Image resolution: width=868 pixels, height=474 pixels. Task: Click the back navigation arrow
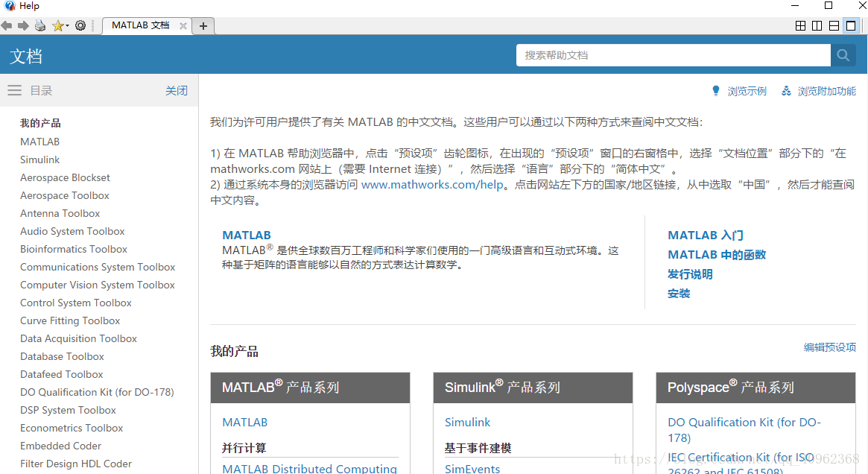pos(7,26)
